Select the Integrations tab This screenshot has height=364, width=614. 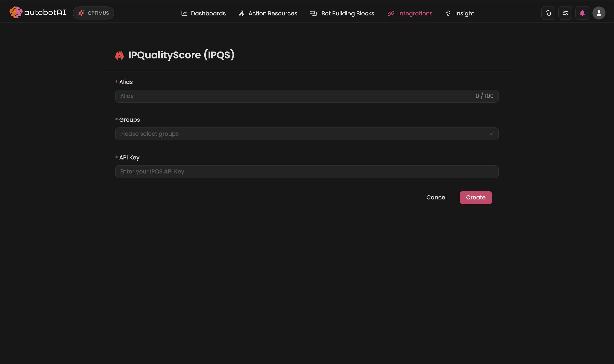[x=410, y=13]
